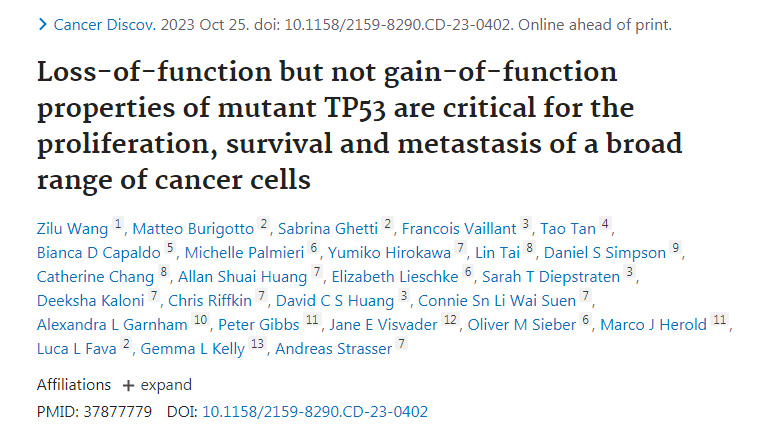Open the DOI 10.1158/2159-8290.CD-23-0402 link
This screenshot has height=429, width=780.
[x=314, y=411]
